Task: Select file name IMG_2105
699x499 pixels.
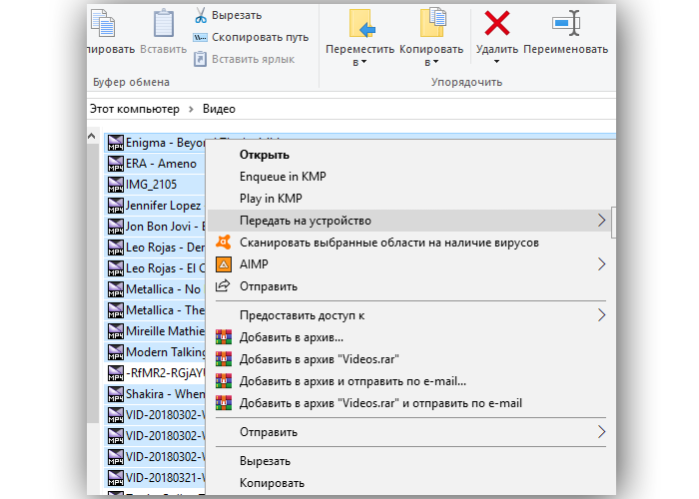Action: pos(151,185)
